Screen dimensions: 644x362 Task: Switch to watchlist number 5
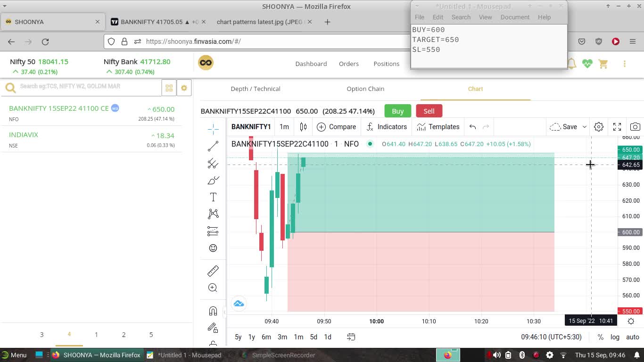pyautogui.click(x=151, y=334)
